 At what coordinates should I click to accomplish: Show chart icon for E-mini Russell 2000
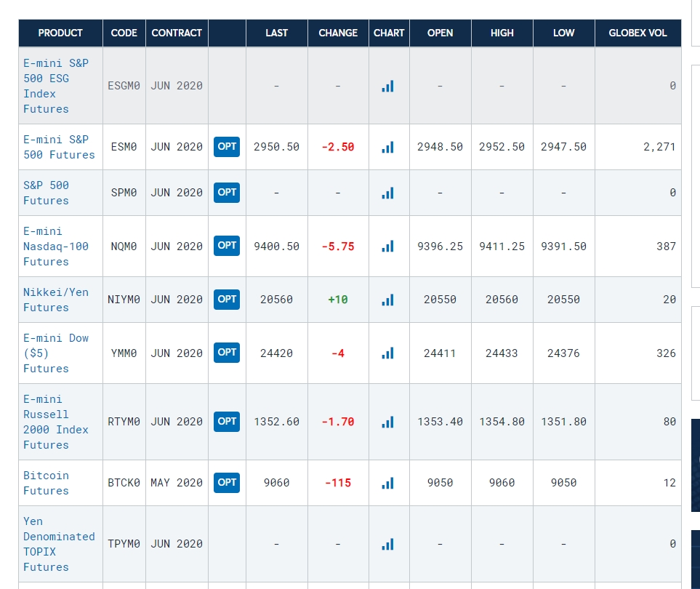tap(387, 422)
